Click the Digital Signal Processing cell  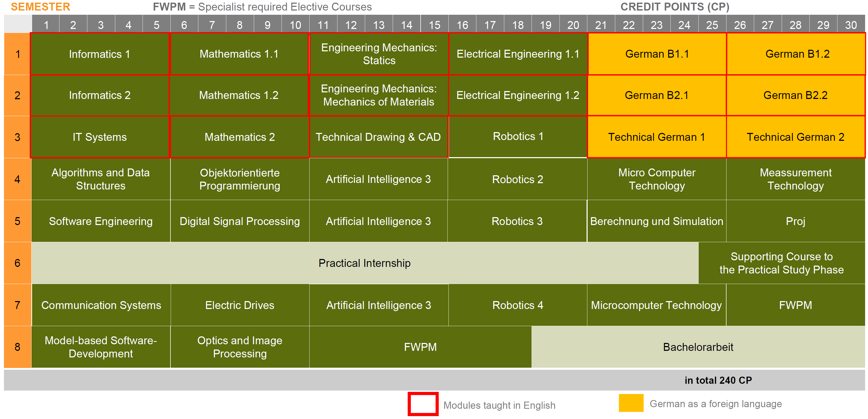tap(240, 221)
